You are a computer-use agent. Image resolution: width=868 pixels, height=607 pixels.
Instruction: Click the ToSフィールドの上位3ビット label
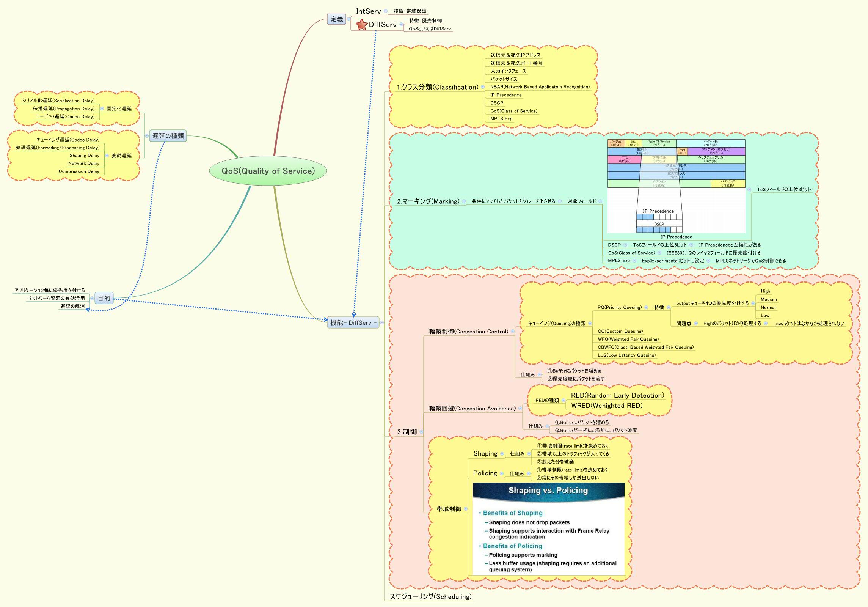(x=784, y=189)
